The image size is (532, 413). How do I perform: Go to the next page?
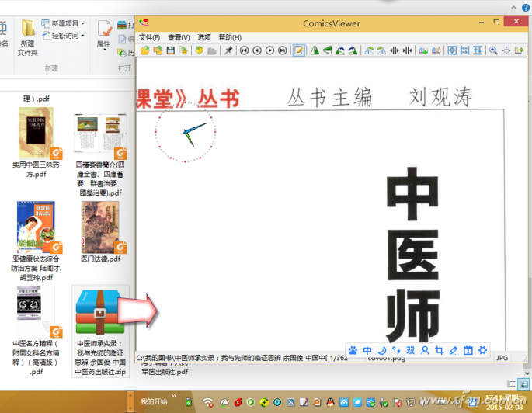coord(269,51)
